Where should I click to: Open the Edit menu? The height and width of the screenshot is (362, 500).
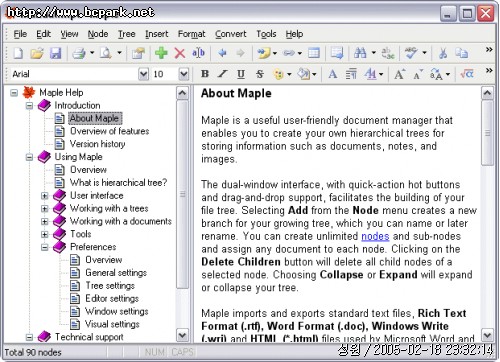pos(43,34)
